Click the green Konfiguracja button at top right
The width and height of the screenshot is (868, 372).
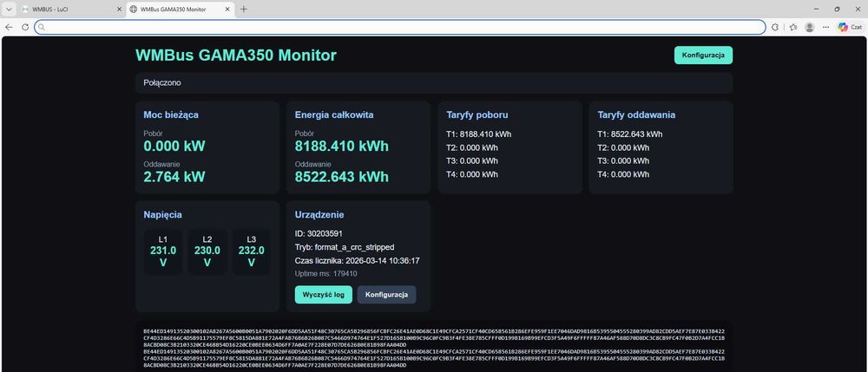[x=703, y=55]
